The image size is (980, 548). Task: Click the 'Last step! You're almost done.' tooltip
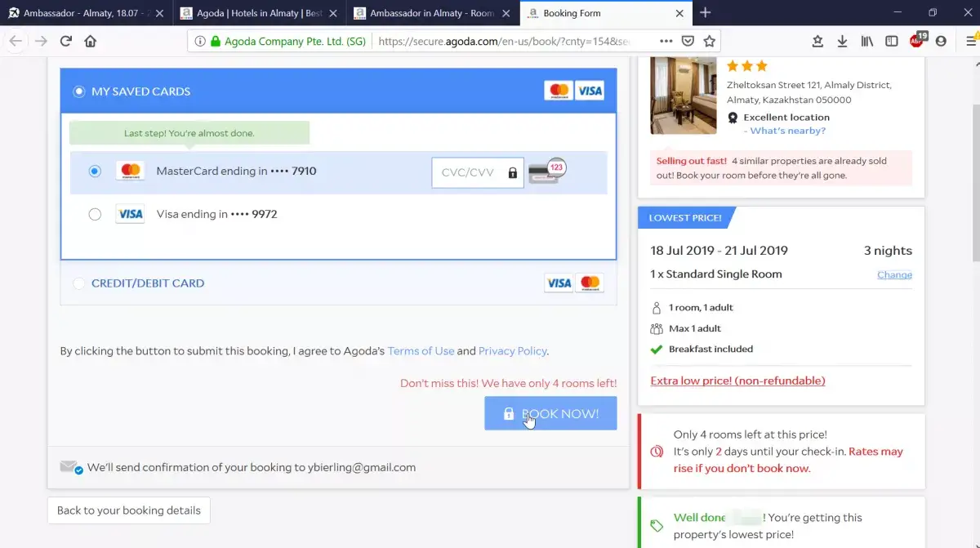pyautogui.click(x=189, y=133)
